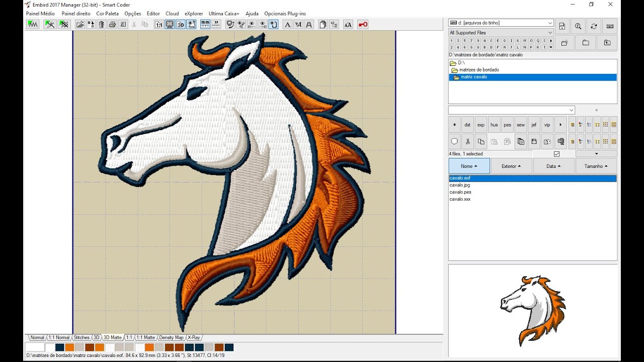Select the last swatch in thread palette
The width and height of the screenshot is (644, 362).
pyautogui.click(x=229, y=347)
